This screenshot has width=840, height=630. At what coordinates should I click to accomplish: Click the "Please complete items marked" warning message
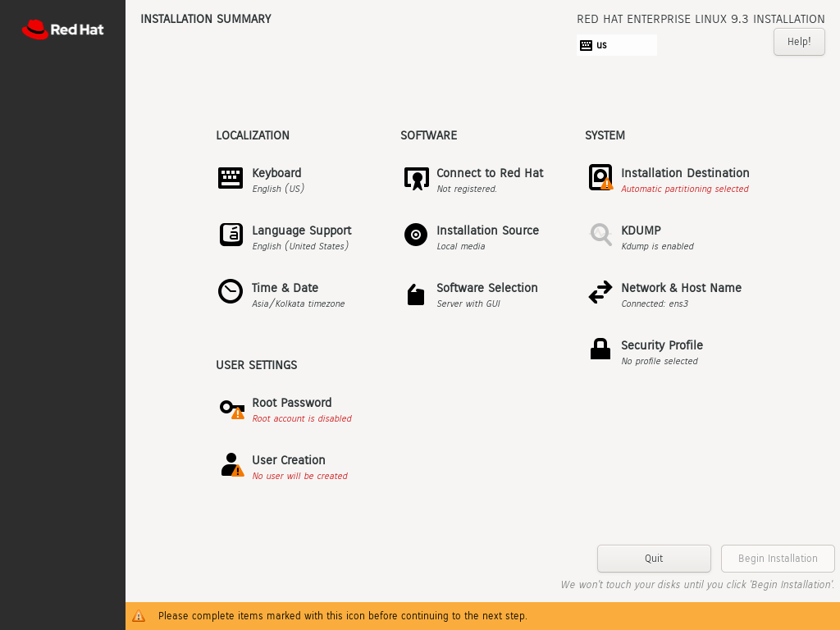click(x=343, y=616)
